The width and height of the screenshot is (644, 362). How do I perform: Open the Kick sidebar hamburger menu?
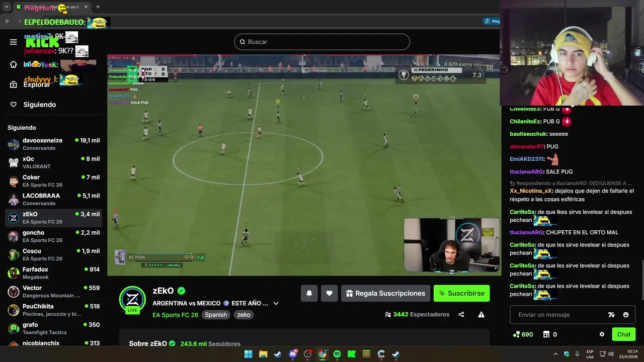[x=14, y=42]
